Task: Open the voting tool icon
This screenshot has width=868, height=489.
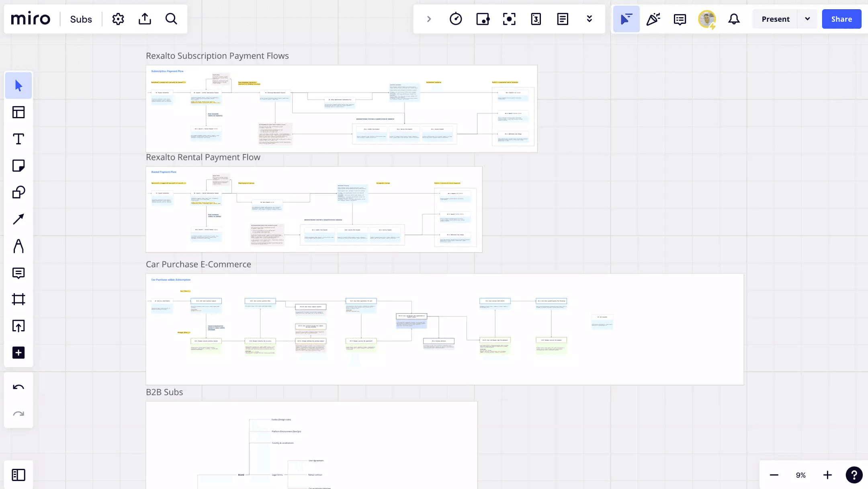Action: coord(483,19)
